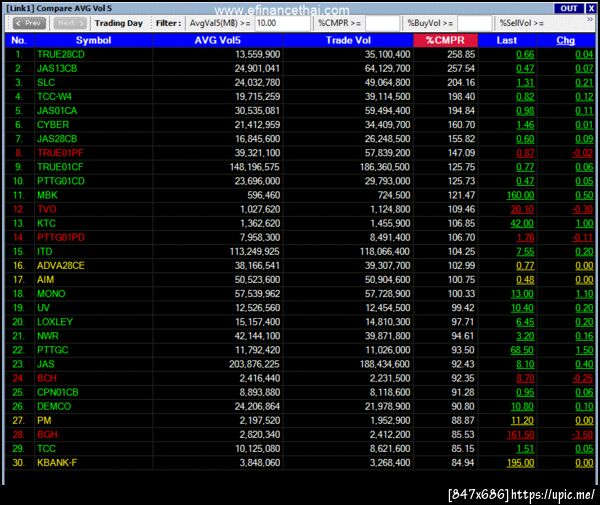Image resolution: width=600 pixels, height=505 pixels.
Task: Click PTTGC last price 68.50
Action: (522, 350)
